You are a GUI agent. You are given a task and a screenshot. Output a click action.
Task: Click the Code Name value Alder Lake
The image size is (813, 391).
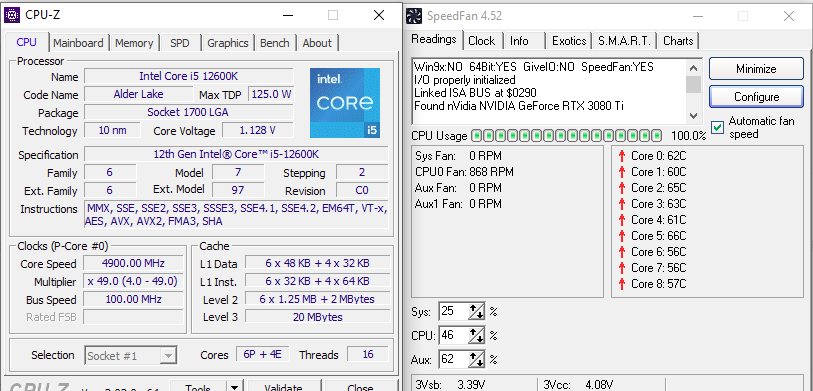pyautogui.click(x=138, y=94)
